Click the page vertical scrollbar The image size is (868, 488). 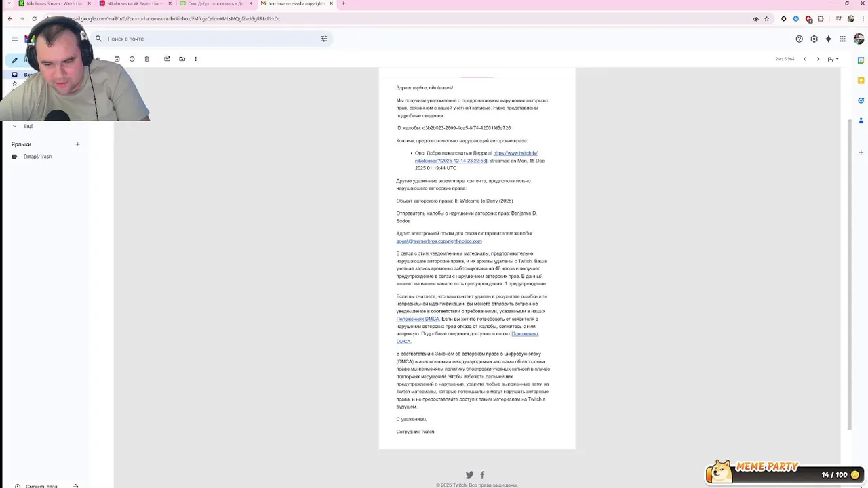(x=850, y=274)
